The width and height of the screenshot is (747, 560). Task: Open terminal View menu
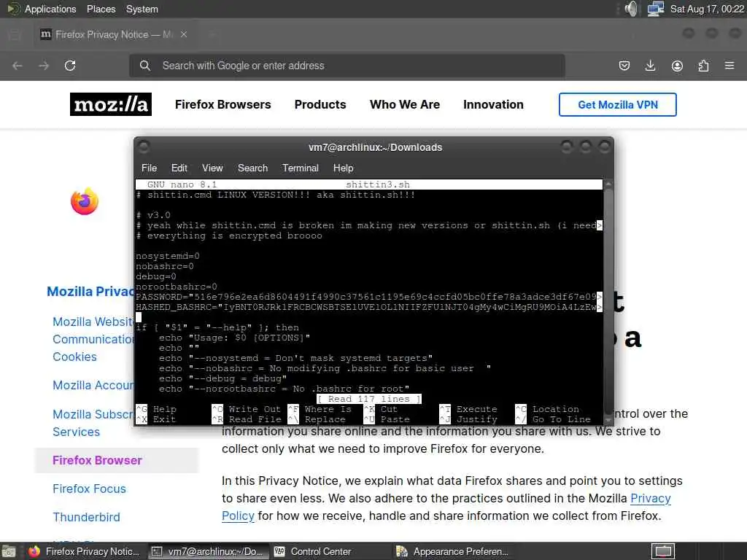[x=212, y=168]
